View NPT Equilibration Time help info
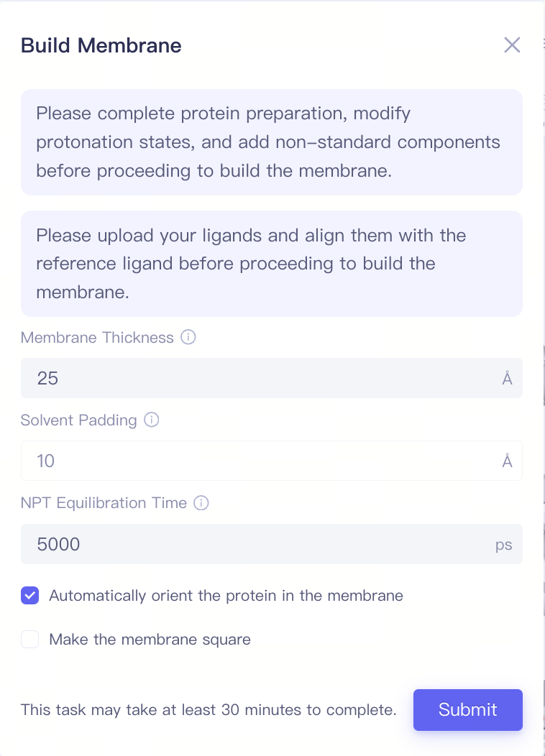 click(202, 503)
